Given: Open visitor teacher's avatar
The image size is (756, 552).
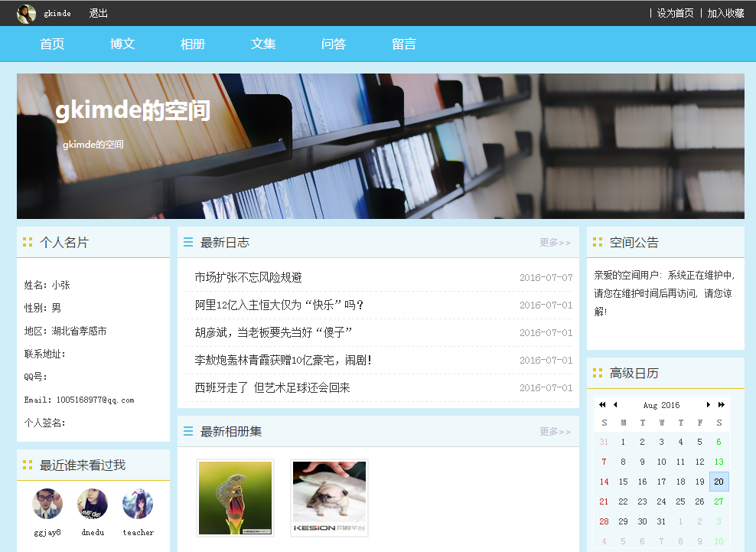Looking at the screenshot, I should pos(138,505).
